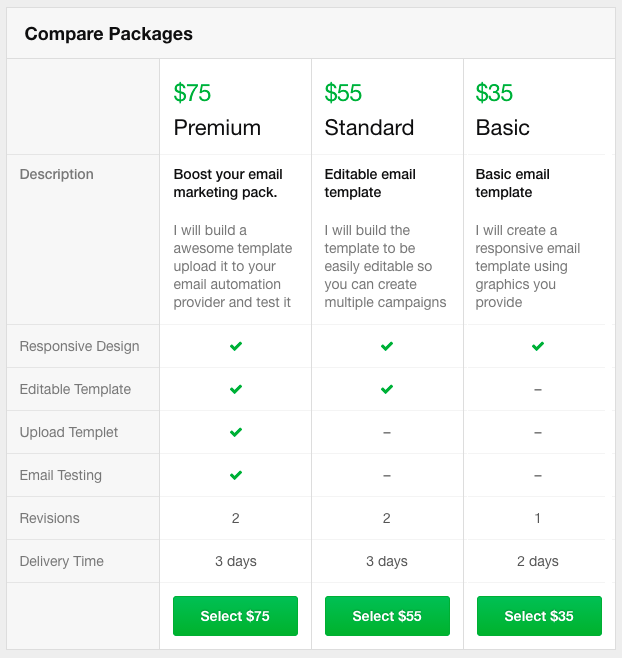622x658 pixels.
Task: Click the Premium package title
Action: (x=217, y=128)
